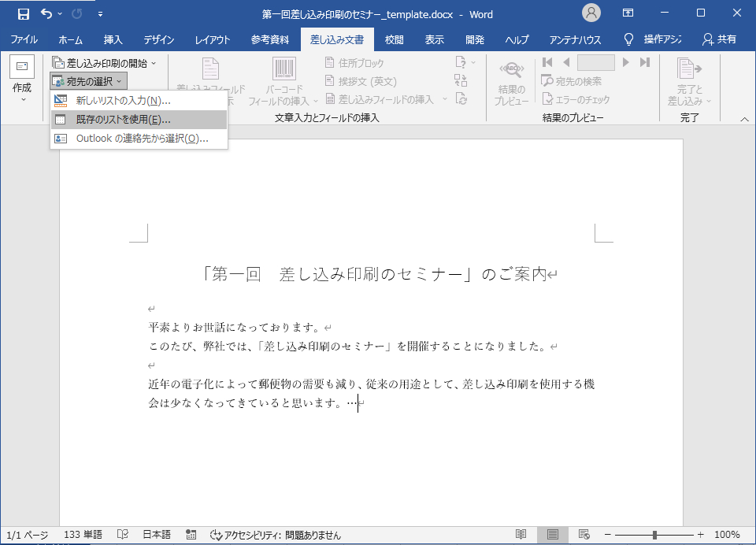The height and width of the screenshot is (545, 756).
Task: Switch to Read Mode view
Action: click(x=521, y=535)
